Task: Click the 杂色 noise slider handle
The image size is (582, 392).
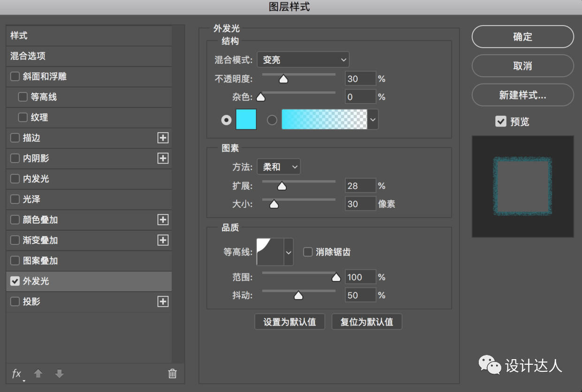Action: (x=260, y=98)
